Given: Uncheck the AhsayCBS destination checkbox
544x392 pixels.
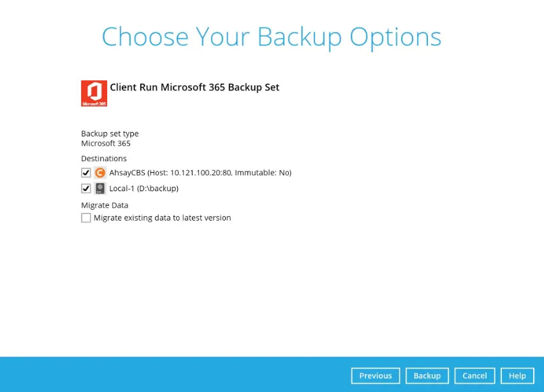Looking at the screenshot, I should point(86,172).
